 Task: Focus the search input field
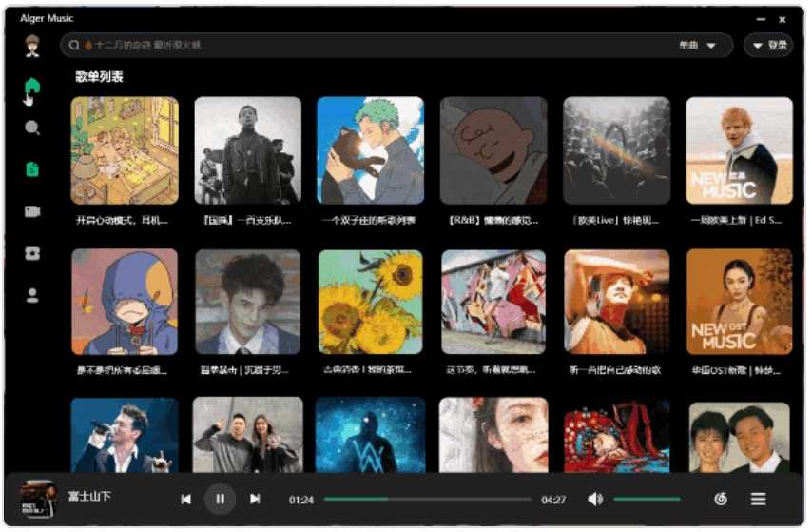tap(396, 45)
